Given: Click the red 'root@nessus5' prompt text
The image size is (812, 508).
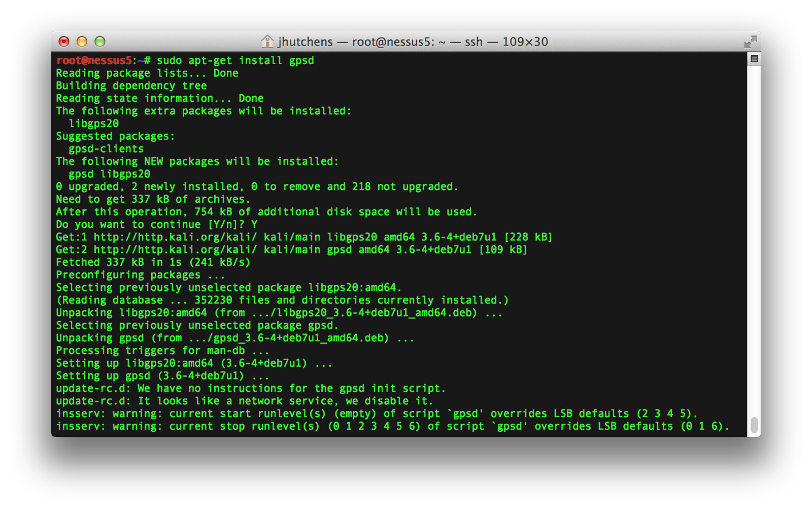Looking at the screenshot, I should (94, 60).
